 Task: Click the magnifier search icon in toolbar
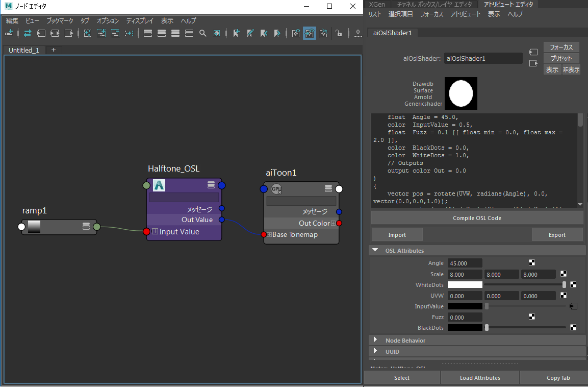(202, 34)
